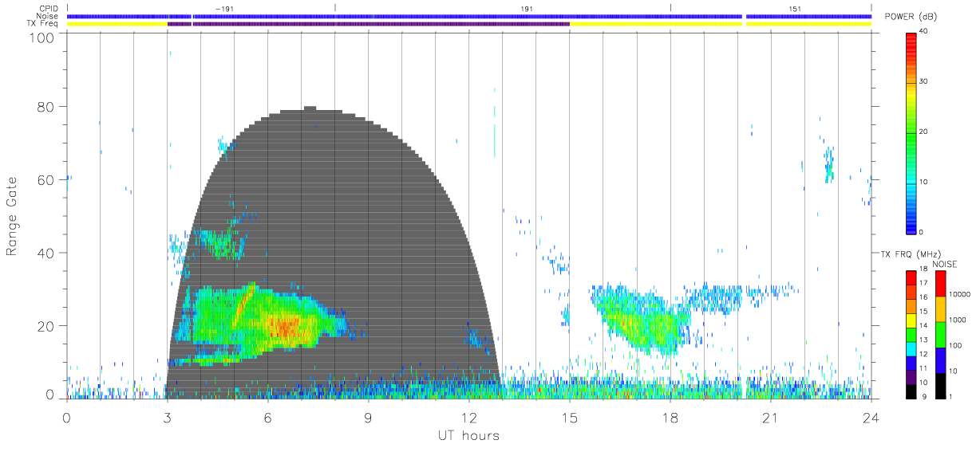Click the 9 tick on UT hours axis
This screenshot has height=452, width=980.
(x=369, y=417)
